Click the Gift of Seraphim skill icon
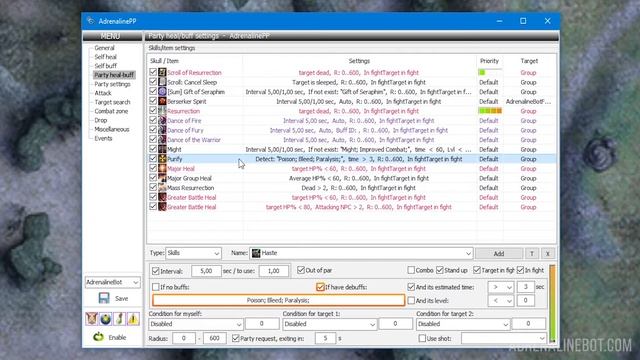 [x=162, y=91]
